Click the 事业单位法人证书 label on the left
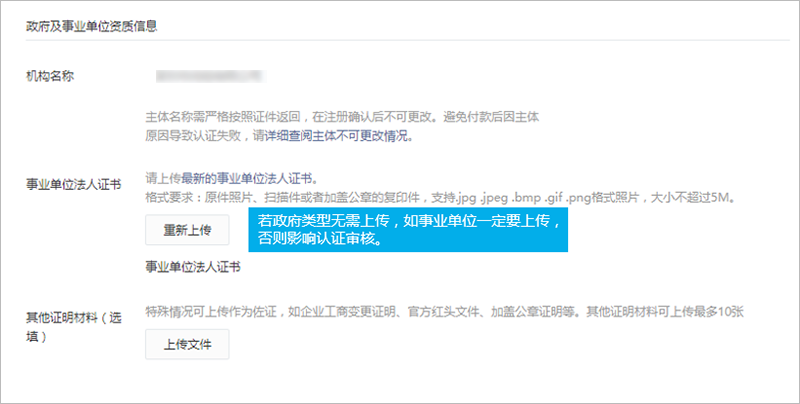The width and height of the screenshot is (800, 404). (x=74, y=184)
